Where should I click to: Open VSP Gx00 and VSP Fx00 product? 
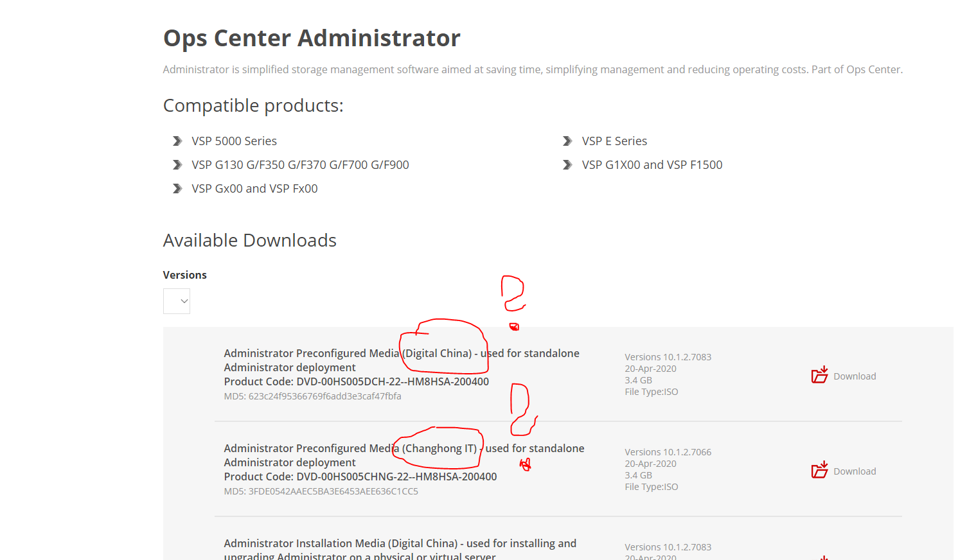tap(254, 189)
